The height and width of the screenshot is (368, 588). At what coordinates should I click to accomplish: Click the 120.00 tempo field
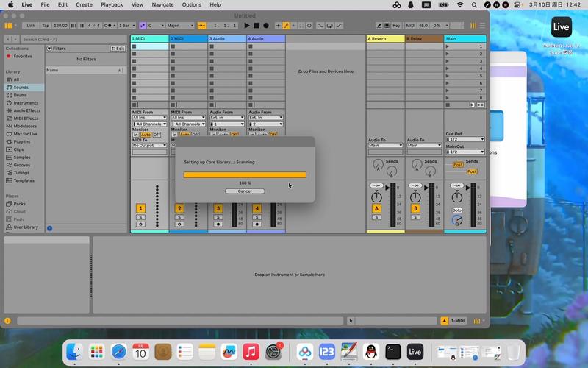point(60,26)
